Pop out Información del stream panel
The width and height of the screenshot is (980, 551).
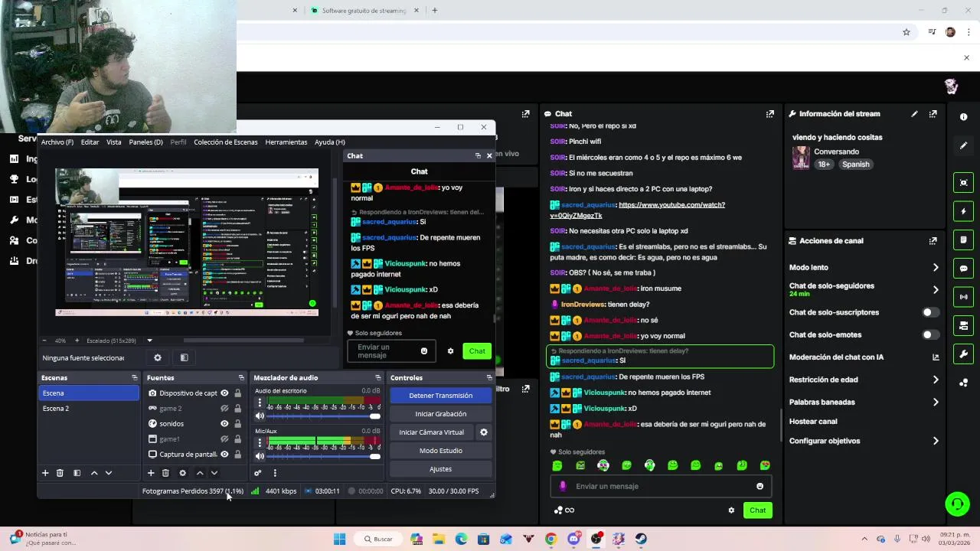pos(933,114)
